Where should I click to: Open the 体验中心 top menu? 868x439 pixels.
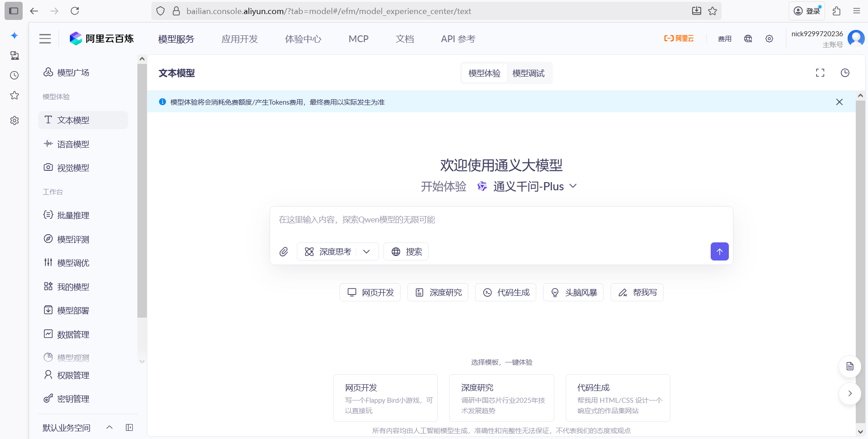pos(303,39)
